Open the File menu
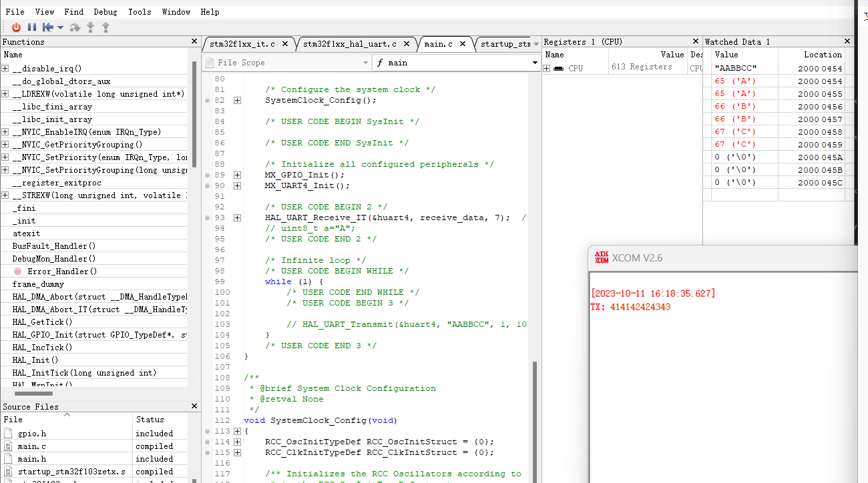 click(15, 11)
